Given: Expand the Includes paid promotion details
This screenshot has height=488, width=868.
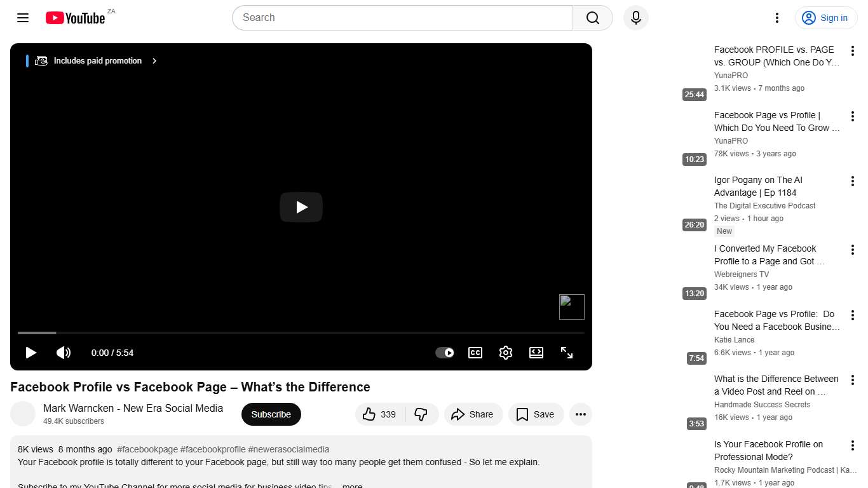Looking at the screenshot, I should click(x=154, y=60).
